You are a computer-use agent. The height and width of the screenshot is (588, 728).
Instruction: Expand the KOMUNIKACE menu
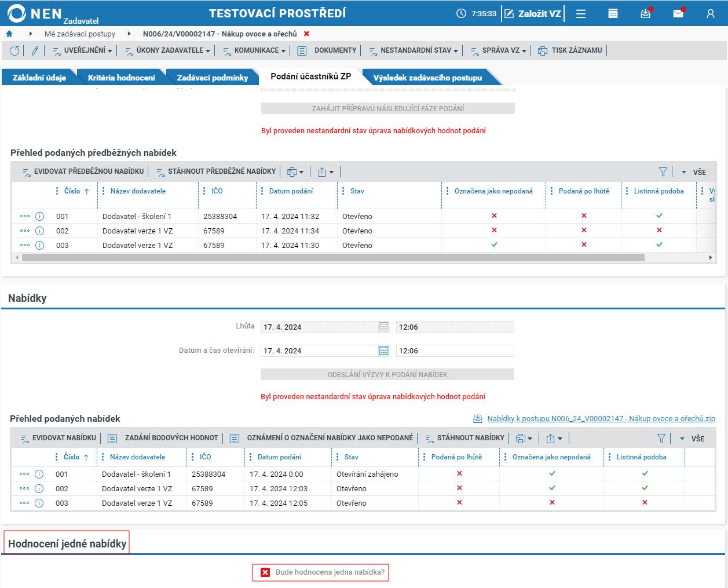[x=254, y=50]
